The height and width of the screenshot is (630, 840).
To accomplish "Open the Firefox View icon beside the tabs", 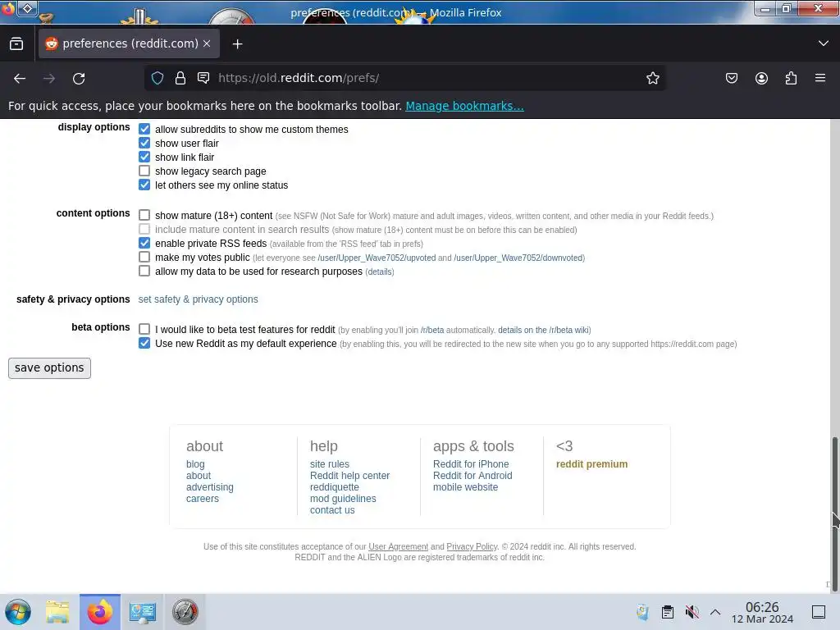I will click(x=16, y=44).
